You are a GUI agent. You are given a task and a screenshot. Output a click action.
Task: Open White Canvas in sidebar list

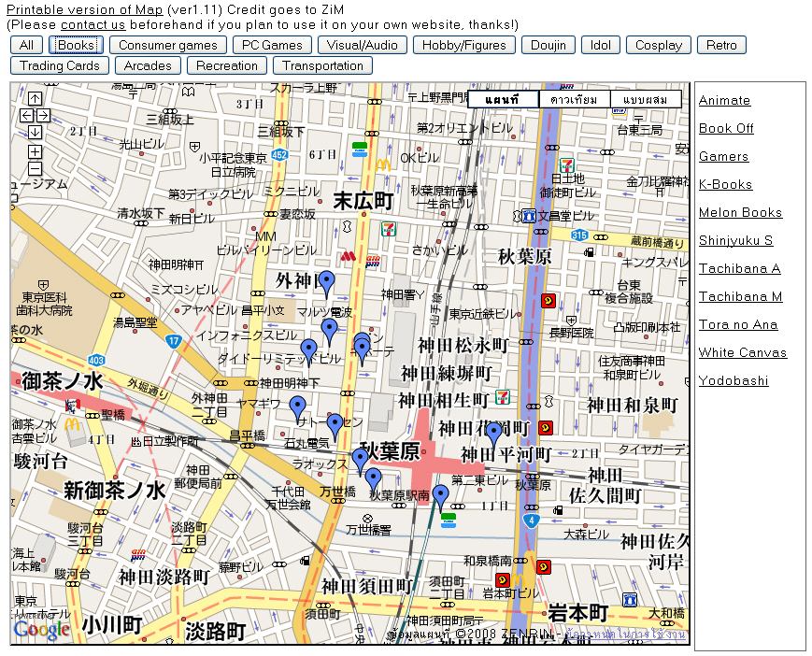[743, 352]
